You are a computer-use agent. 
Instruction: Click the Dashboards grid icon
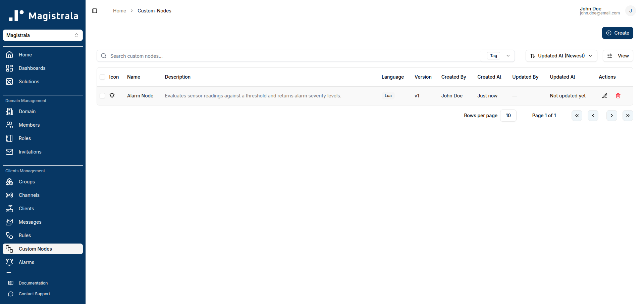click(x=9, y=68)
